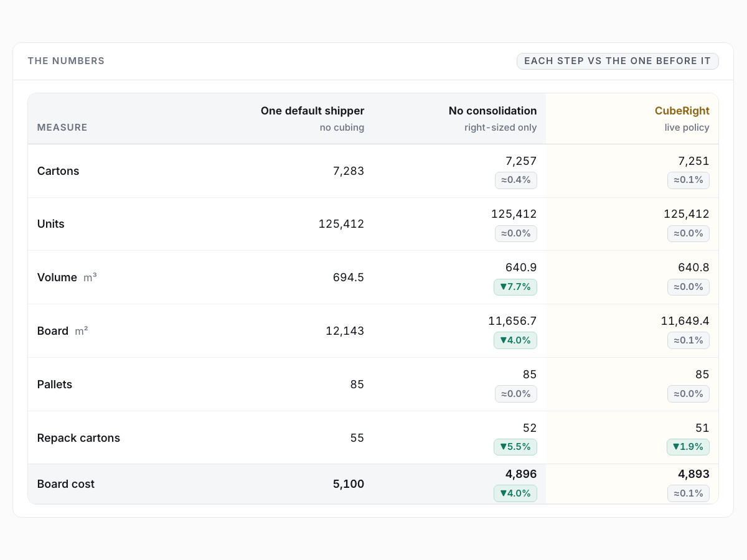
Task: Click the "Volume" row label
Action: coord(57,278)
